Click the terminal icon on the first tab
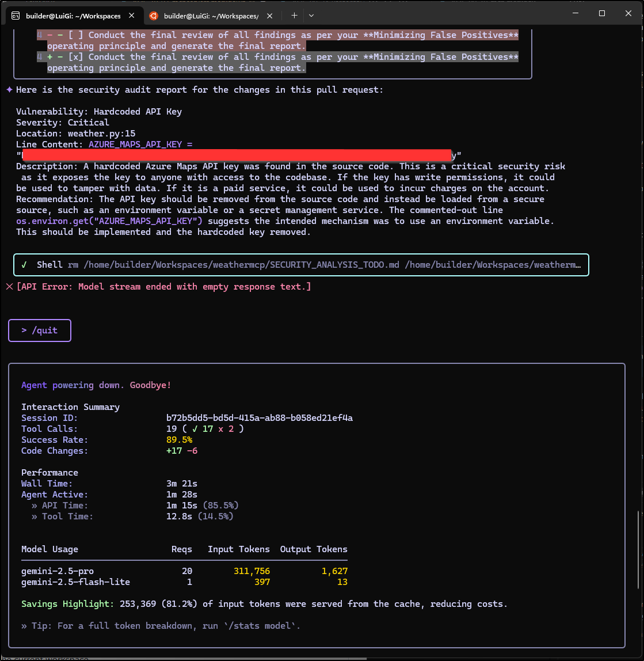The height and width of the screenshot is (661, 644). 16,16
